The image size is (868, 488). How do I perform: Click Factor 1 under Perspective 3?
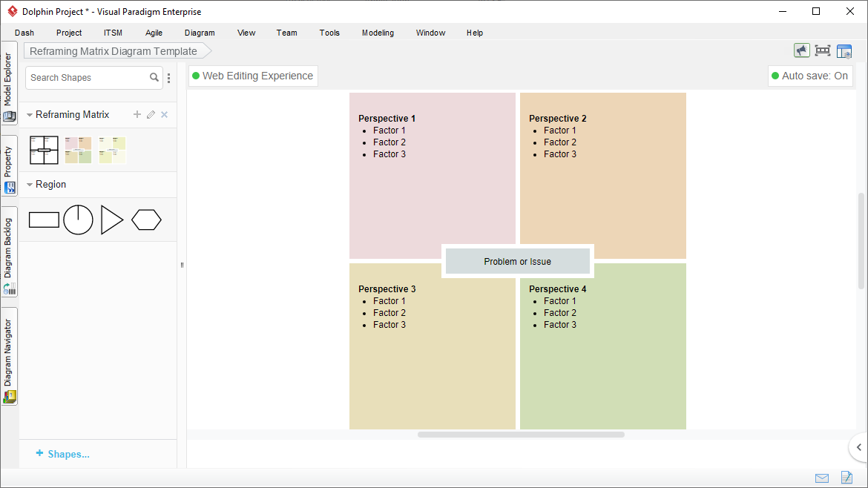coord(389,301)
